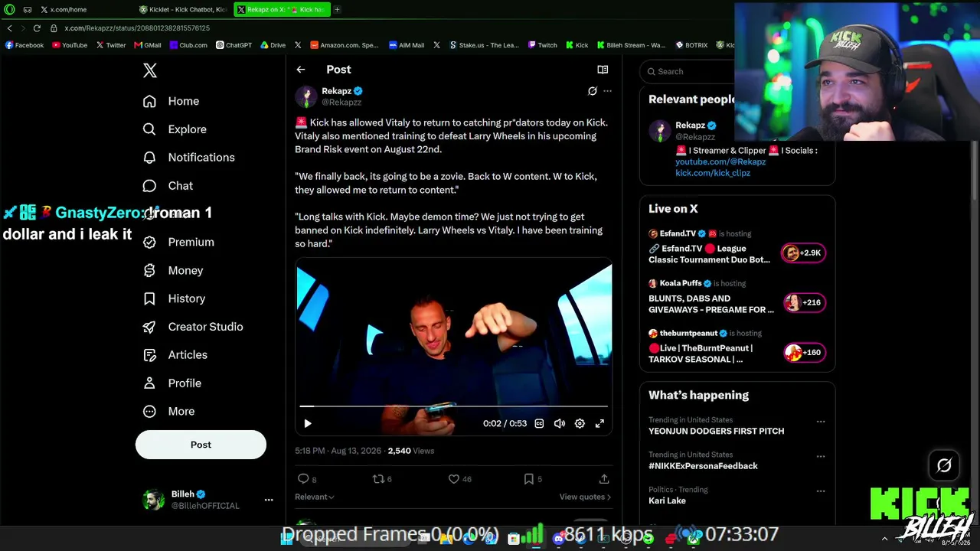Open video settings gear menu
The height and width of the screenshot is (551, 980).
pyautogui.click(x=580, y=423)
